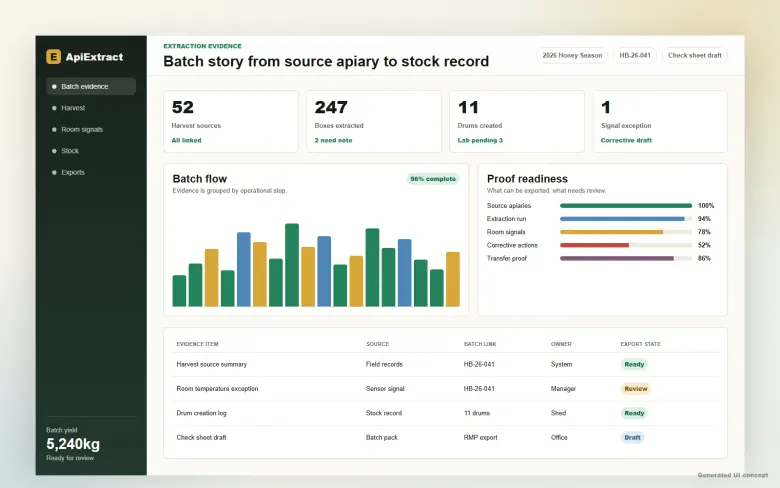Click the 52 Harvest sources card
This screenshot has width=780, height=488.
point(231,121)
